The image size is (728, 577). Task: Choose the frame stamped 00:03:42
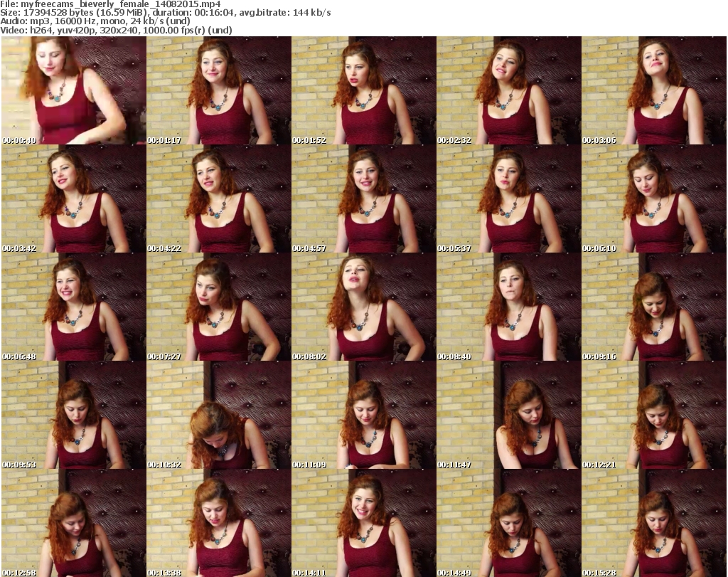[x=74, y=198]
